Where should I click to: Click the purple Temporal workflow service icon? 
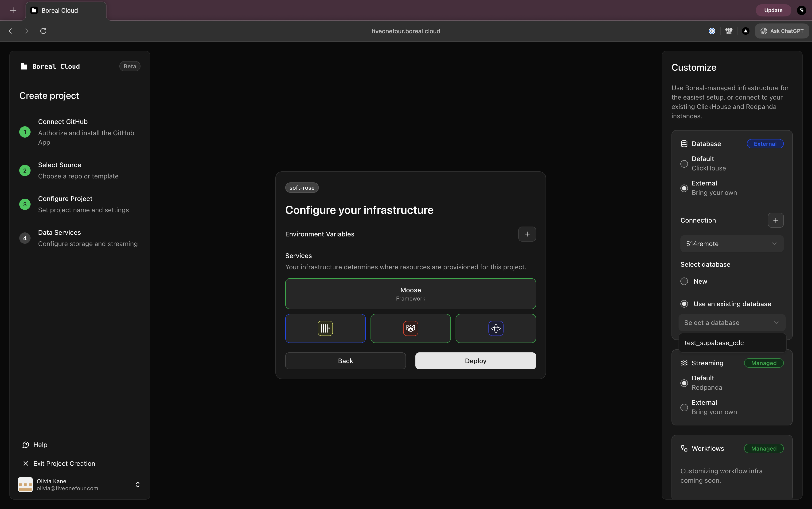coord(496,328)
